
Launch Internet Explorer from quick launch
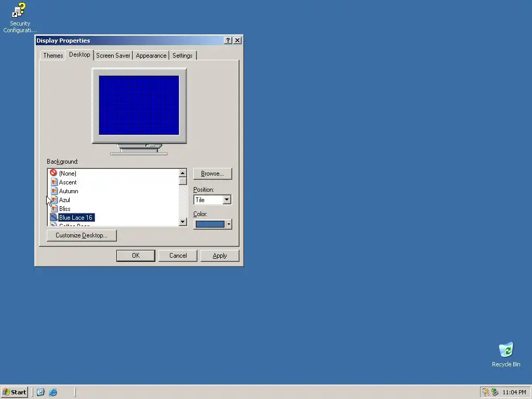tap(54, 392)
